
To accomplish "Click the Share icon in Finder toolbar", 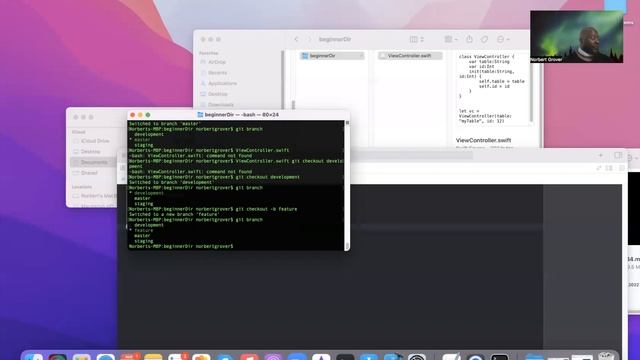I will point(469,39).
